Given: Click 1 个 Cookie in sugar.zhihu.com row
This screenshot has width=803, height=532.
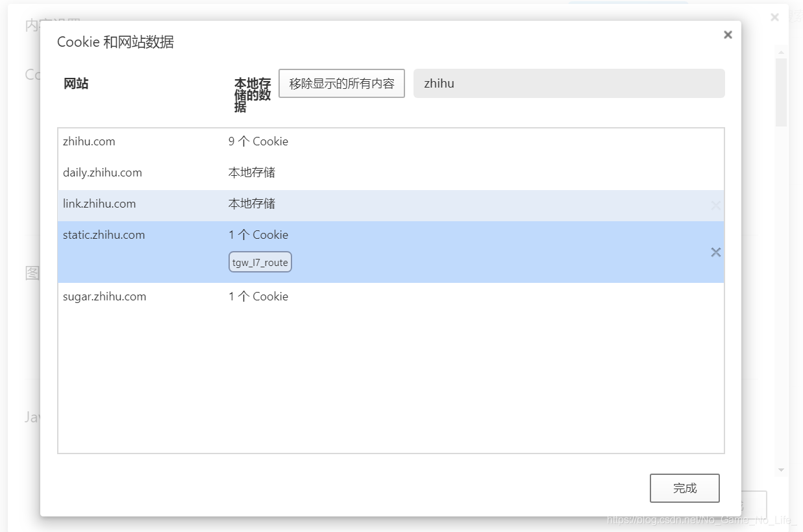Looking at the screenshot, I should 258,296.
